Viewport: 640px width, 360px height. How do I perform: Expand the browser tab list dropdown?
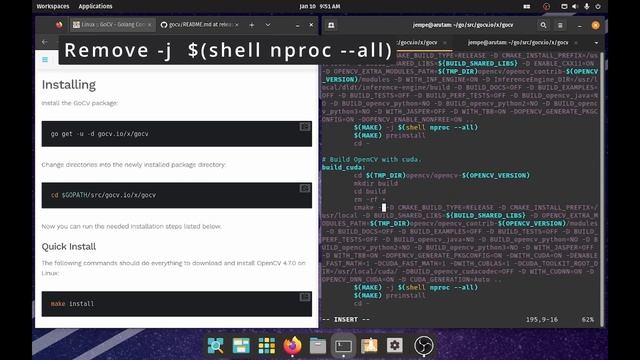[x=268, y=25]
